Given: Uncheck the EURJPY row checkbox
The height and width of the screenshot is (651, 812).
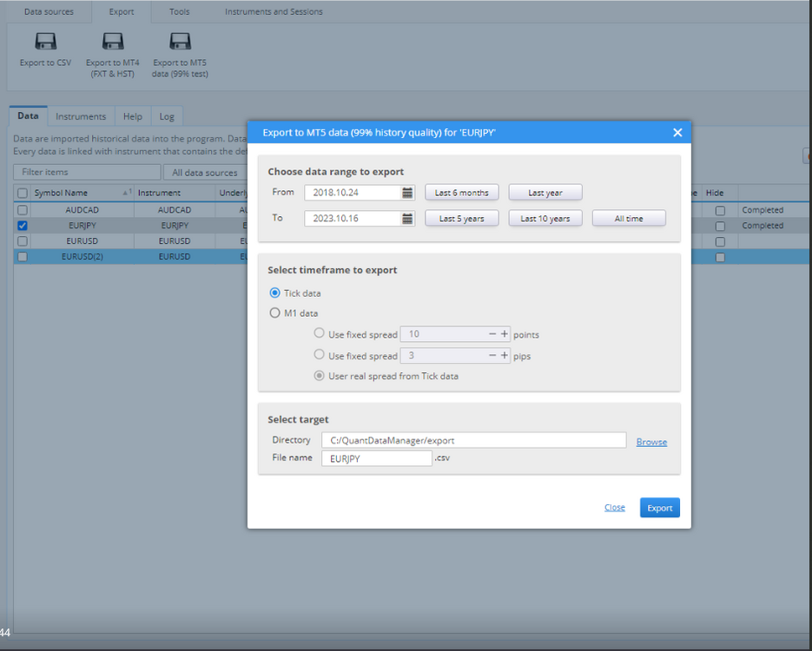Looking at the screenshot, I should pos(23,226).
